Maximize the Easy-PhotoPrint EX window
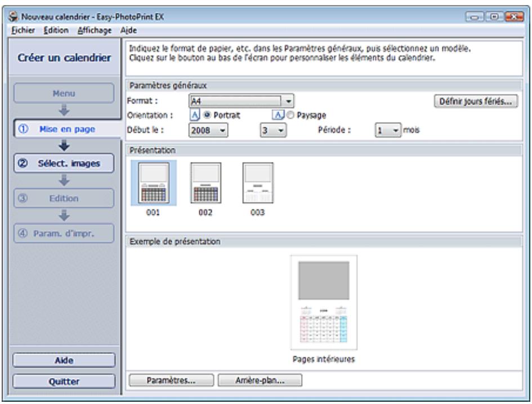The height and width of the screenshot is (404, 532). [x=494, y=16]
